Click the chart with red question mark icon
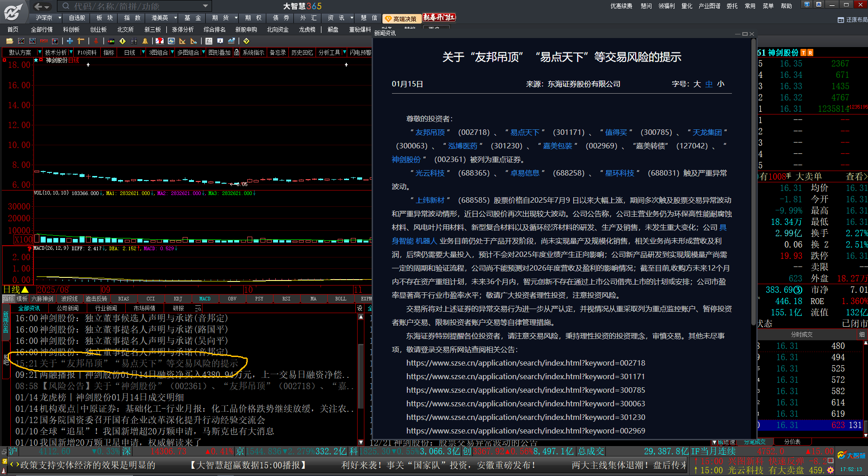The height and width of the screenshot is (476, 868). click(x=160, y=41)
